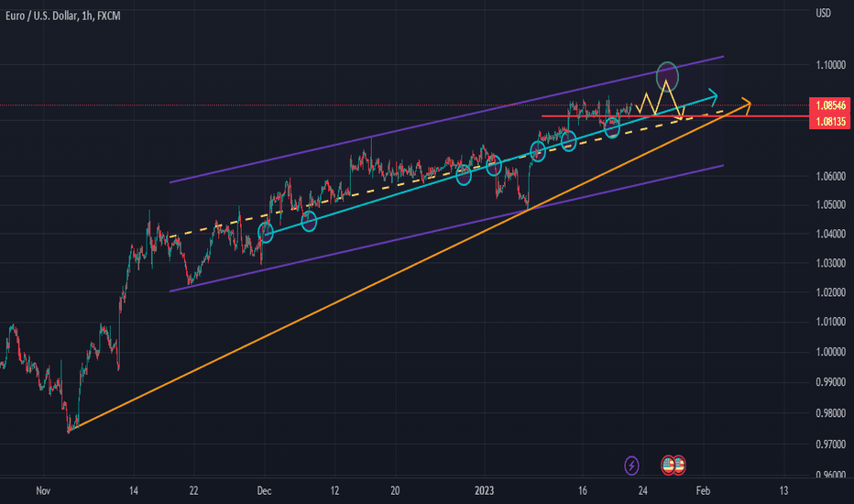The width and height of the screenshot is (854, 504).
Task: Select the 1.08135 red line price tag
Action: tap(830, 121)
